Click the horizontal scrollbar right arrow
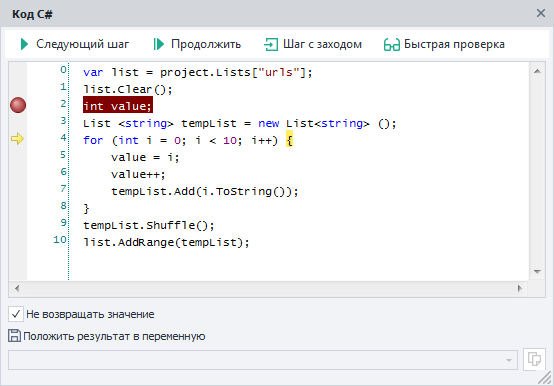This screenshot has width=554, height=386. tap(519, 288)
